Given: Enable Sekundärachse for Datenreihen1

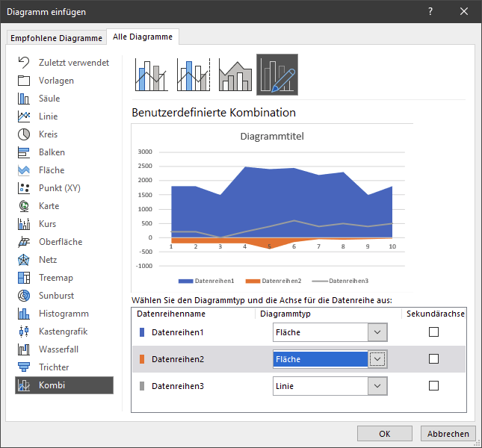Looking at the screenshot, I should point(433,332).
